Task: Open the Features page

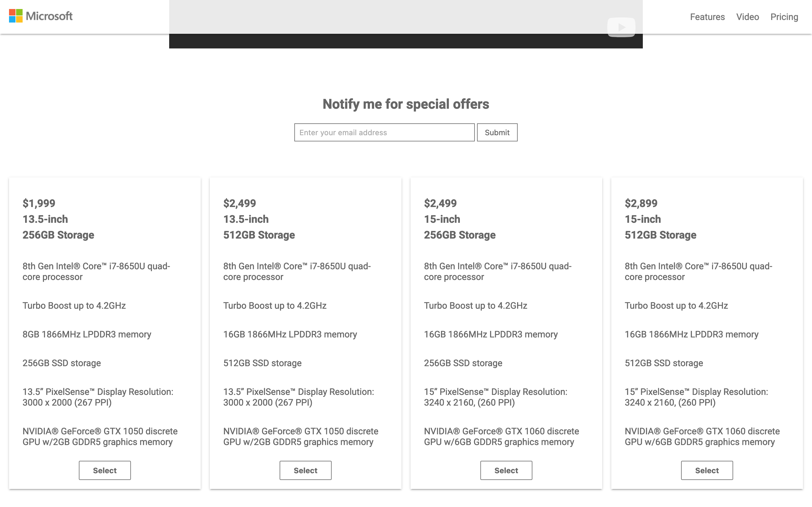Action: point(707,17)
